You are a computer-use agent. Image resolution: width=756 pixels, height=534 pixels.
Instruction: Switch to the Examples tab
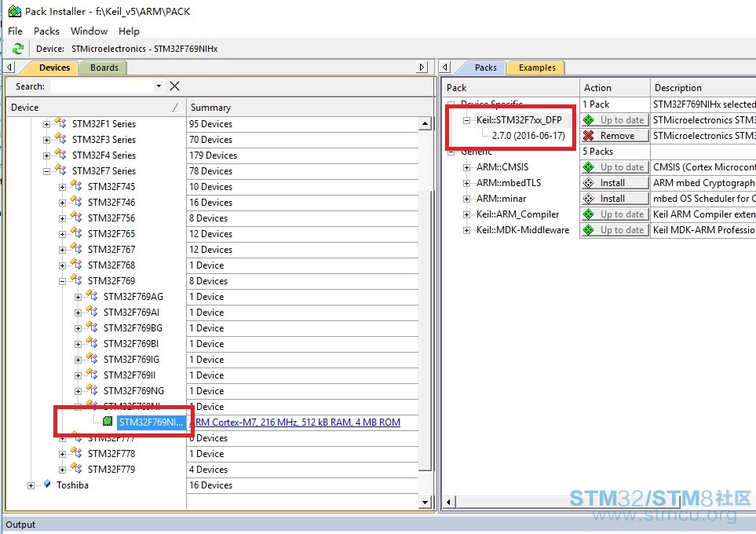tap(537, 68)
